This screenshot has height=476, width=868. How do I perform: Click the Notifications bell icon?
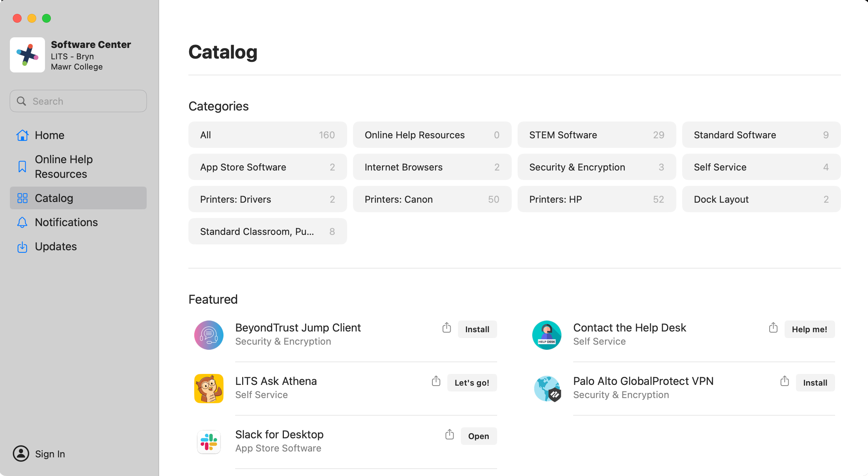(x=22, y=222)
